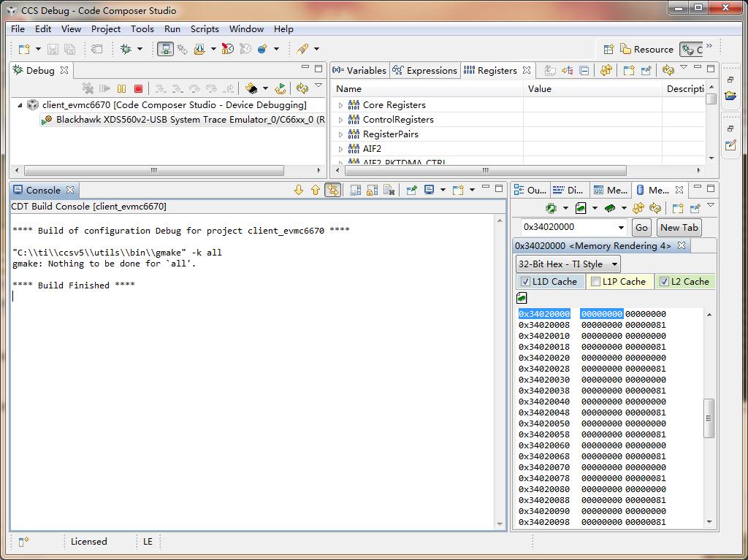This screenshot has height=560, width=748.
Task: Click the red Terminate button in Debug
Action: (x=138, y=88)
